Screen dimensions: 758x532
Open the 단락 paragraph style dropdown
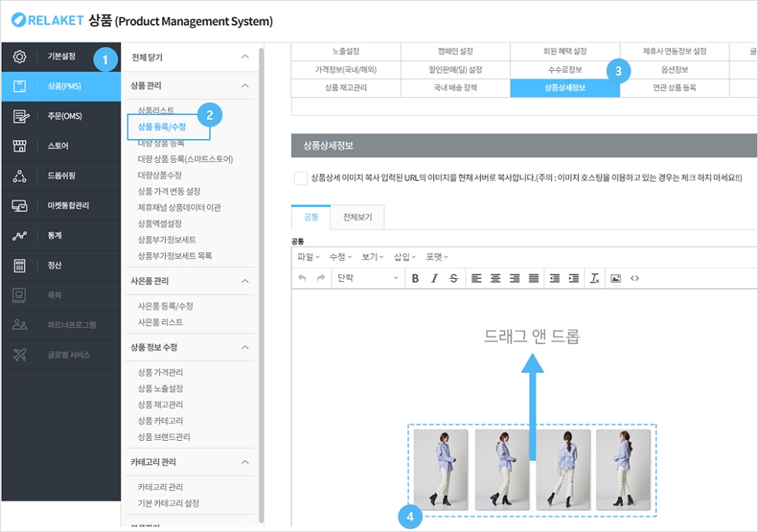tap(367, 279)
